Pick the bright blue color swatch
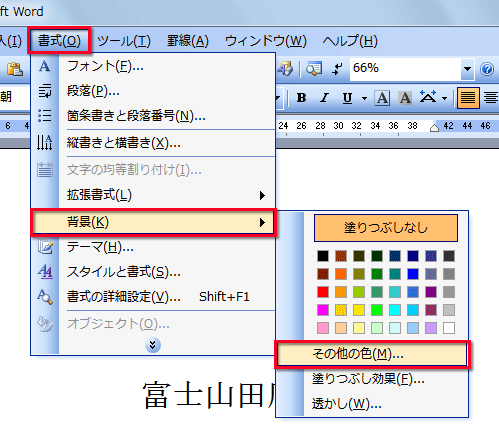499x428 pixels. 413,274
